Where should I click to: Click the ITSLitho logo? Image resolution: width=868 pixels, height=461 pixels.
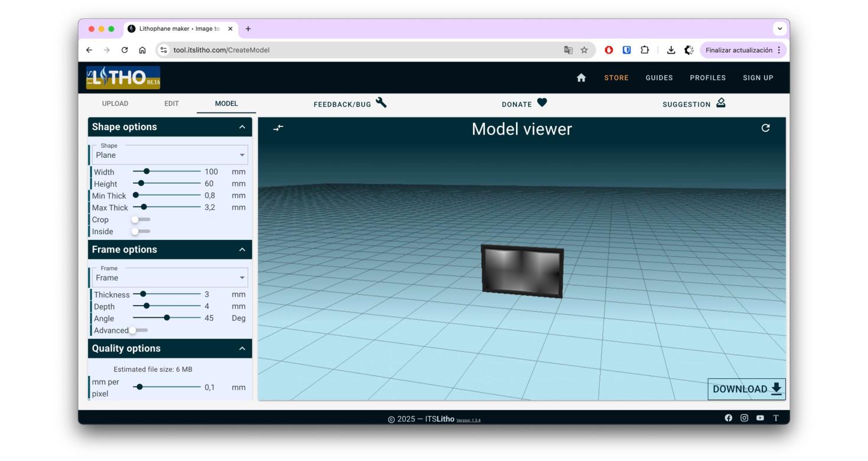pos(123,77)
